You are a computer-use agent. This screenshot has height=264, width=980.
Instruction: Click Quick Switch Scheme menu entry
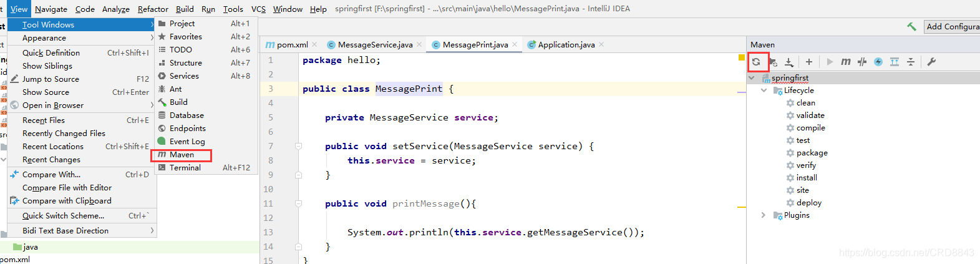[x=81, y=216]
